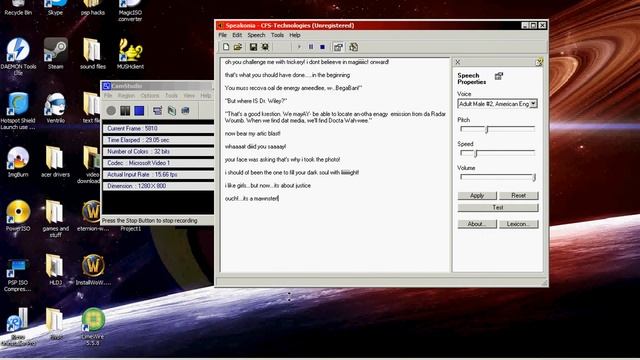Close the Speech Properties side panel
640x360 pixels.
click(x=458, y=62)
